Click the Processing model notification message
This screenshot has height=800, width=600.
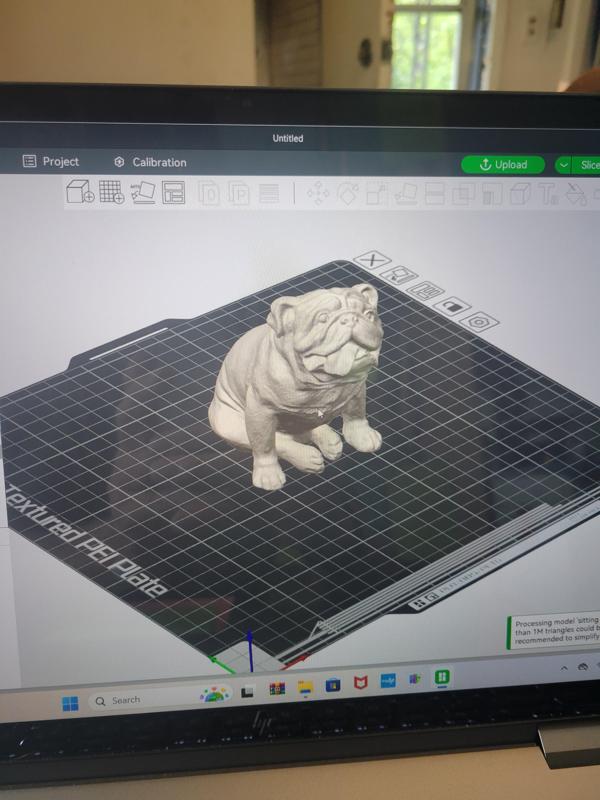tap(554, 631)
